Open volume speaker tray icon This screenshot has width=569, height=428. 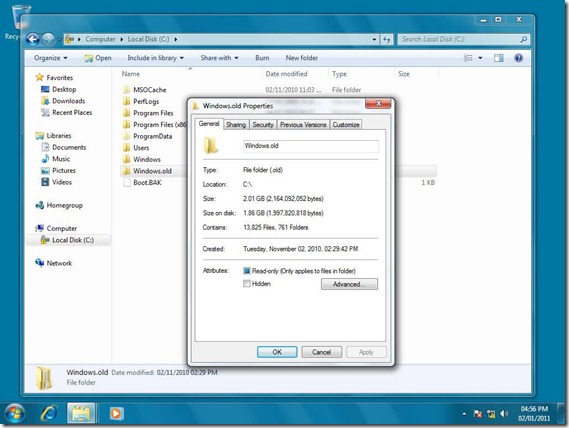pyautogui.click(x=504, y=413)
